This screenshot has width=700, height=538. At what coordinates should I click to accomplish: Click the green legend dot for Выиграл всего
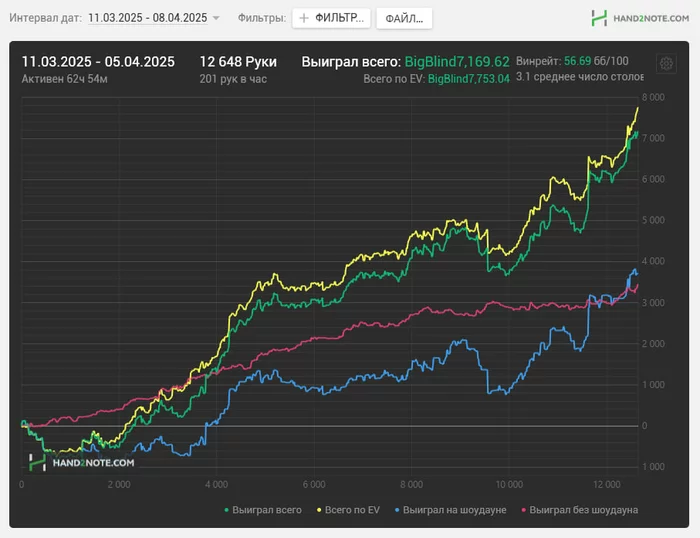pos(226,510)
